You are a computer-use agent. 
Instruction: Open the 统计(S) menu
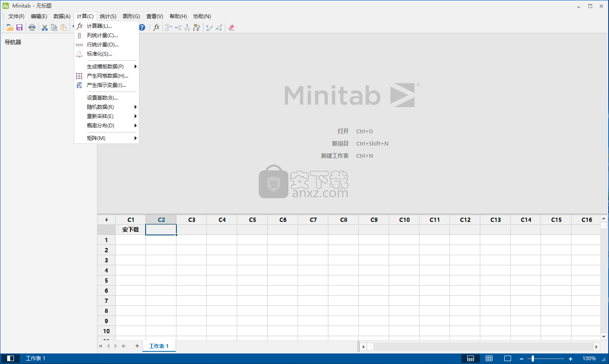coord(108,16)
